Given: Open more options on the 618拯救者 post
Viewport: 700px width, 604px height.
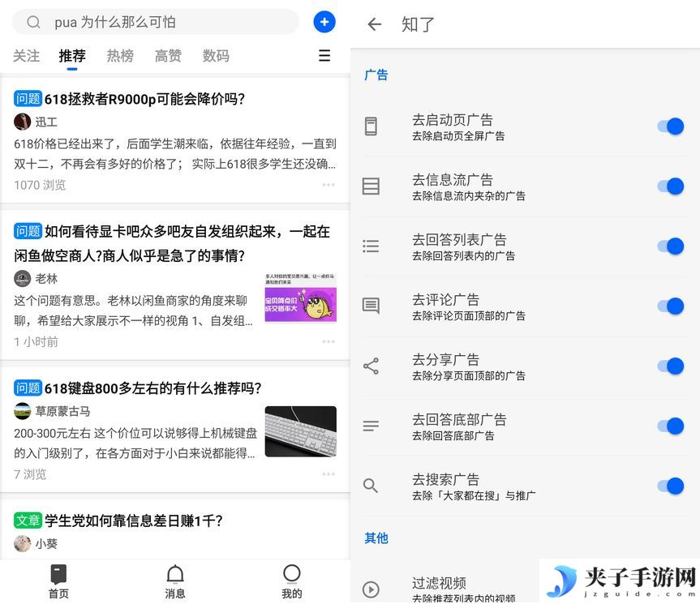Looking at the screenshot, I should 329,185.
